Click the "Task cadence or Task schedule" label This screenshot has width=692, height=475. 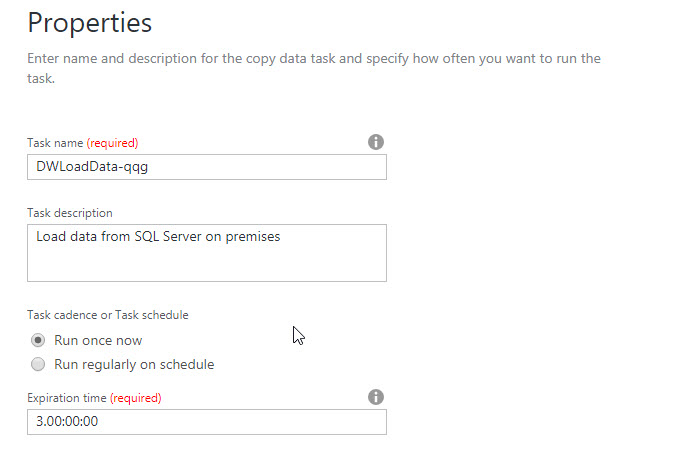108,314
